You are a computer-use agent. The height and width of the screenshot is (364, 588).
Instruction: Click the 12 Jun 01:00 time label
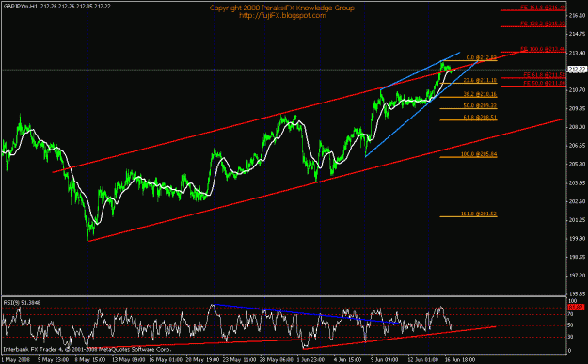(423, 360)
